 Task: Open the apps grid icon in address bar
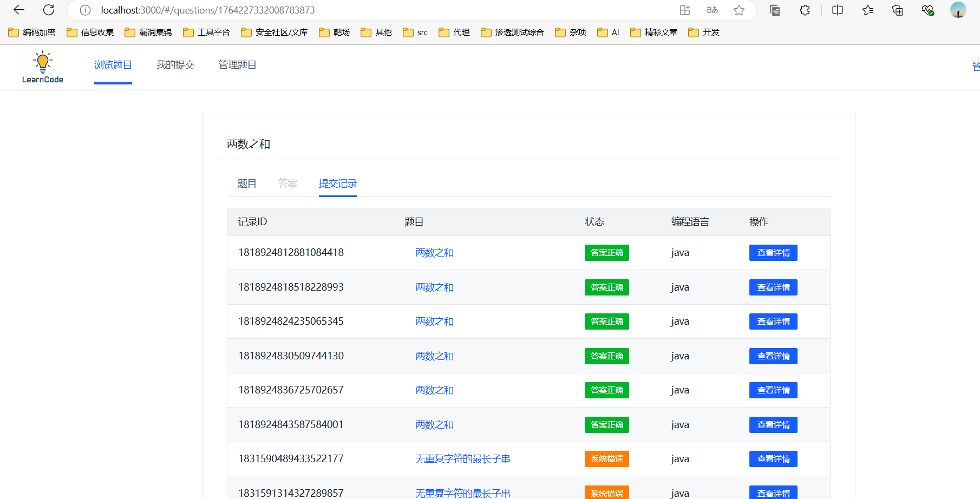click(x=685, y=10)
